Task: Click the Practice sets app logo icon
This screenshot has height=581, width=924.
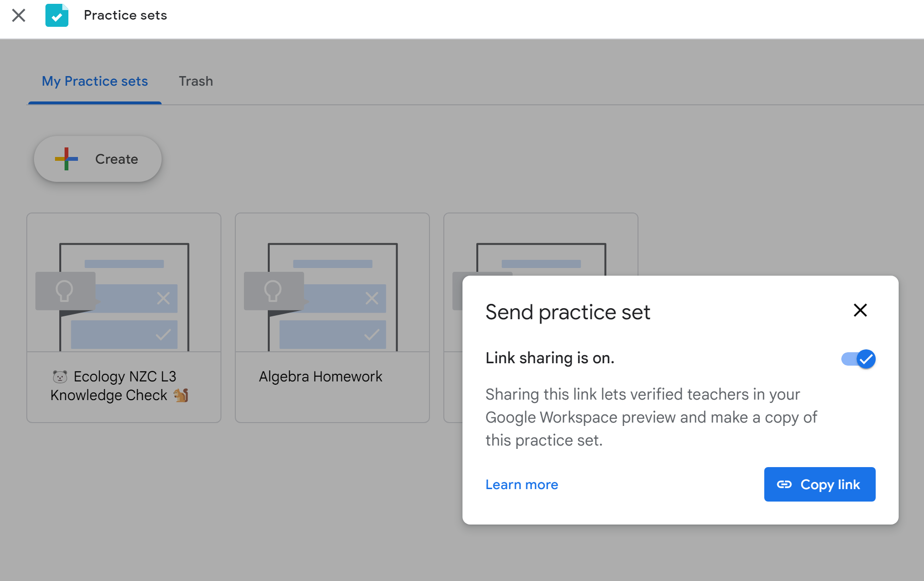Action: coord(57,15)
